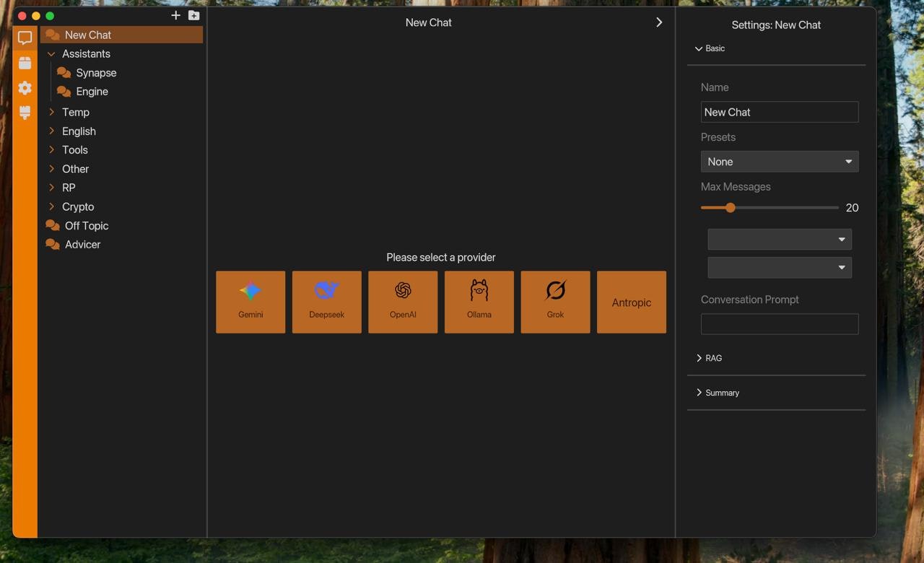
Task: Select the OpenAI provider icon
Action: (402, 301)
